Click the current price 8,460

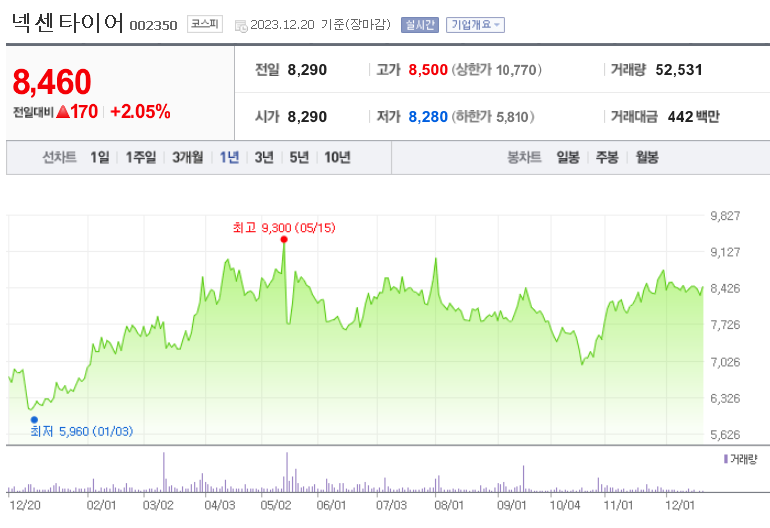click(x=52, y=82)
